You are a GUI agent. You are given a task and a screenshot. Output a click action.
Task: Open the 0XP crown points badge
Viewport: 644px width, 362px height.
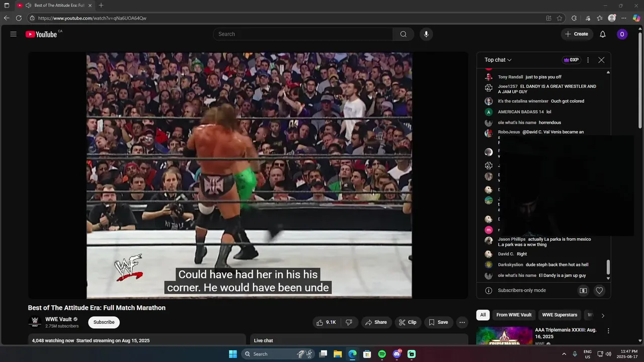(x=571, y=60)
